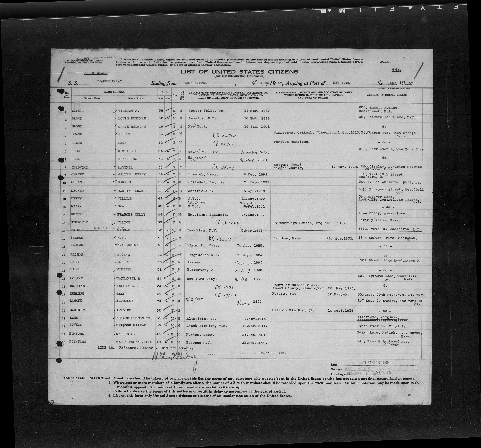Select given name EVANGELINE

(128, 245)
